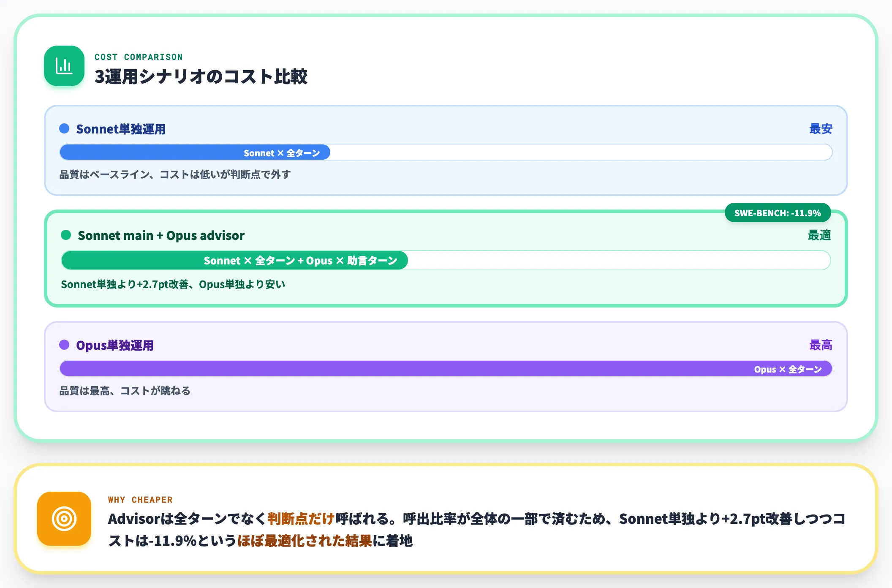Click the green bar chart icon
This screenshot has width=892, height=588.
[x=64, y=66]
